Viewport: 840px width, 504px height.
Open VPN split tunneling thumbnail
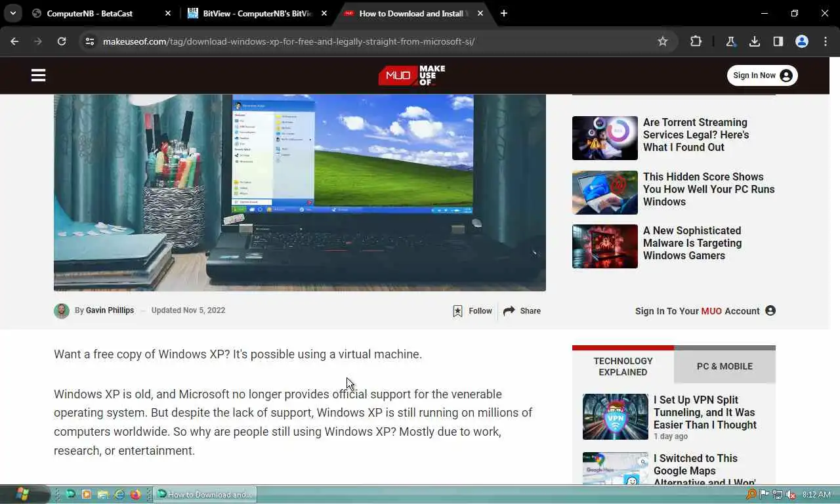tap(616, 417)
